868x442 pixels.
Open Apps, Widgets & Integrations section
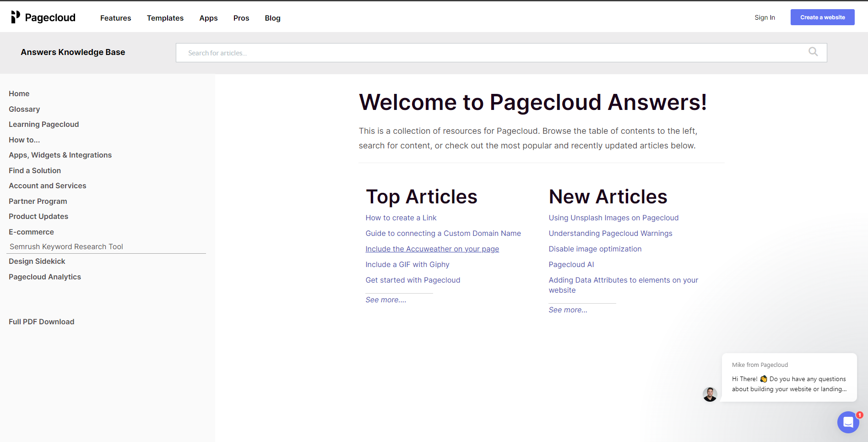pyautogui.click(x=60, y=155)
